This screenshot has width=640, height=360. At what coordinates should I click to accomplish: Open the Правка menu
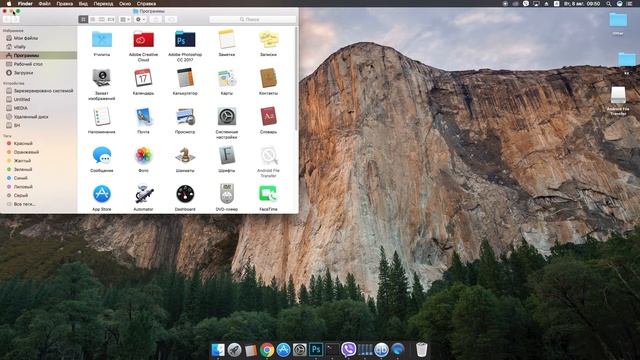click(x=64, y=3)
